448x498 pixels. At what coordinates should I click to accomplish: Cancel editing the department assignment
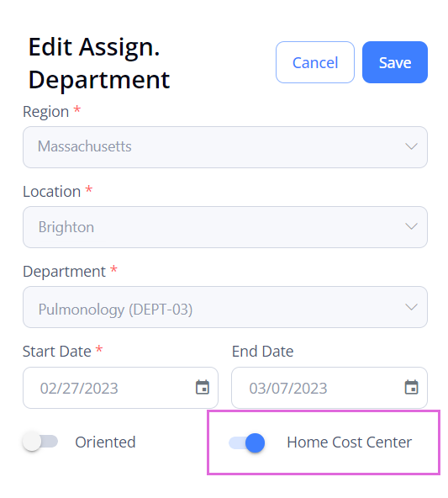315,62
